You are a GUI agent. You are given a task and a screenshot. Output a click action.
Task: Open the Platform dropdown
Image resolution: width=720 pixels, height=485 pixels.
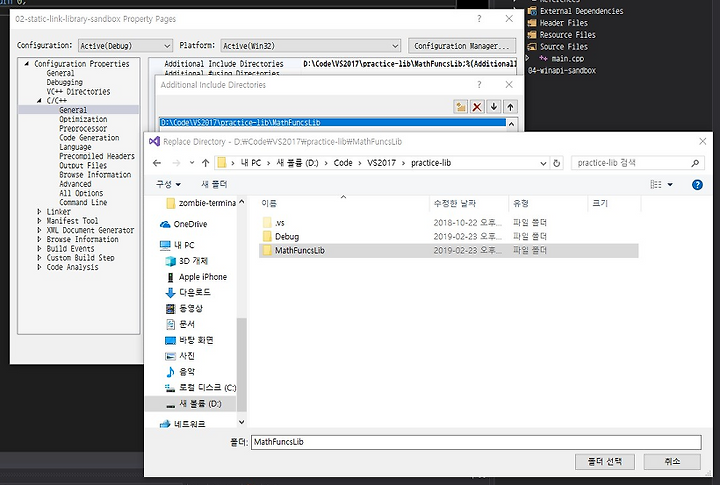[x=310, y=45]
